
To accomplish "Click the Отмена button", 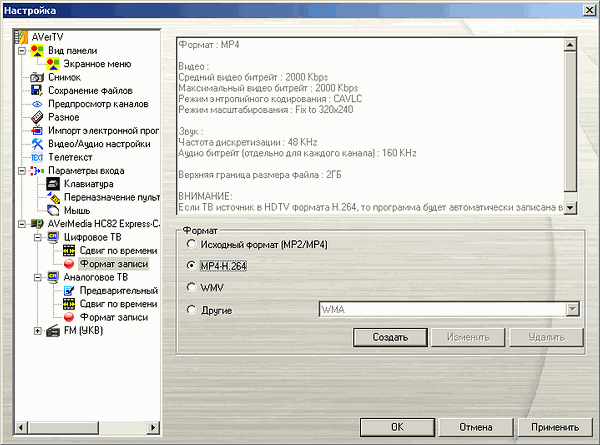I will (x=476, y=427).
